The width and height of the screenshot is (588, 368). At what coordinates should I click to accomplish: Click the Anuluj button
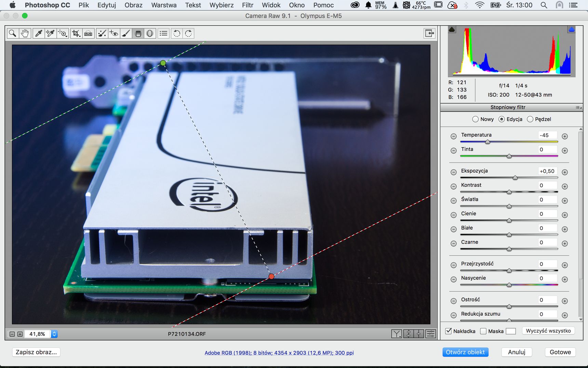tap(517, 352)
